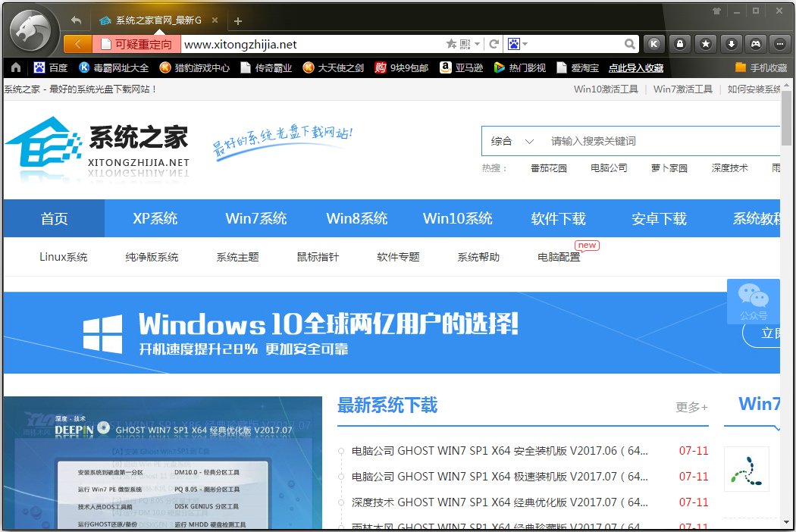Open the Linux系统 sub-navigation link
The height and width of the screenshot is (532, 796).
pos(64,257)
